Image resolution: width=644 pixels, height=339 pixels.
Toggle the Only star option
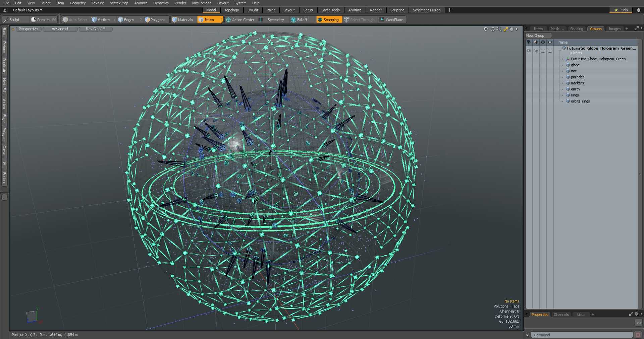tap(621, 10)
